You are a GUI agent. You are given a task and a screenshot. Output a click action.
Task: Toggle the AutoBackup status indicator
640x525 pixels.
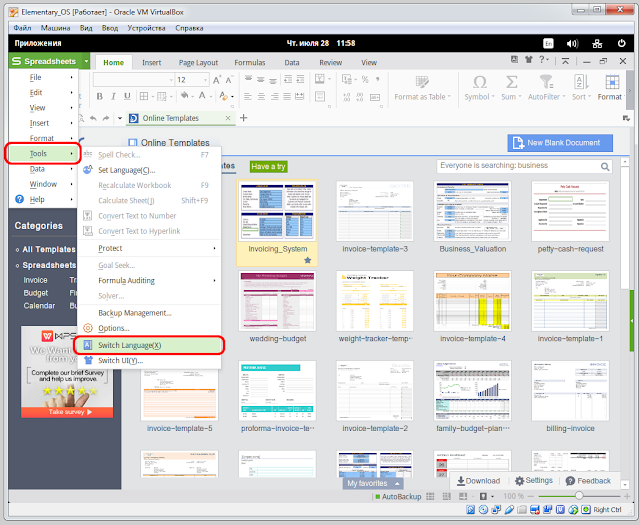(x=398, y=496)
